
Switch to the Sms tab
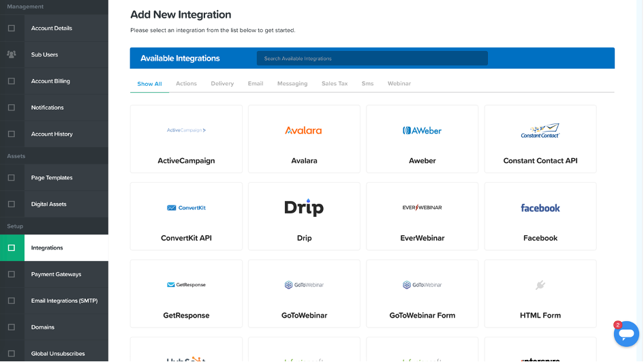tap(367, 83)
